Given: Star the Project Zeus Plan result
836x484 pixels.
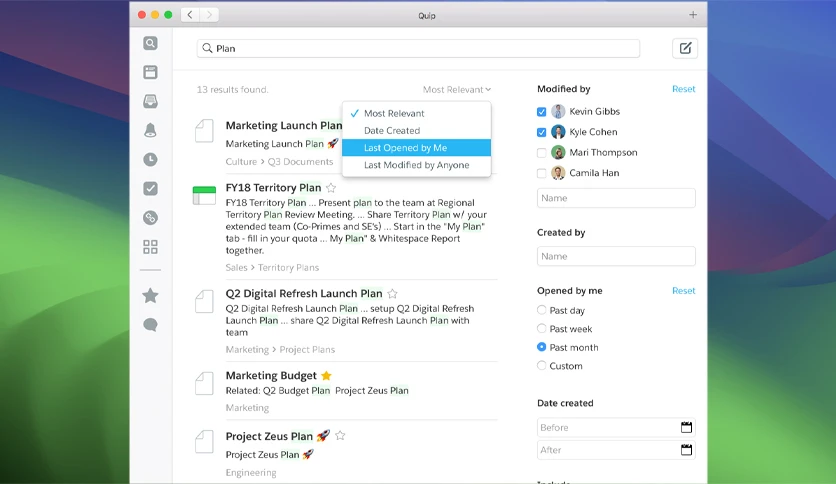Looking at the screenshot, I should (340, 436).
